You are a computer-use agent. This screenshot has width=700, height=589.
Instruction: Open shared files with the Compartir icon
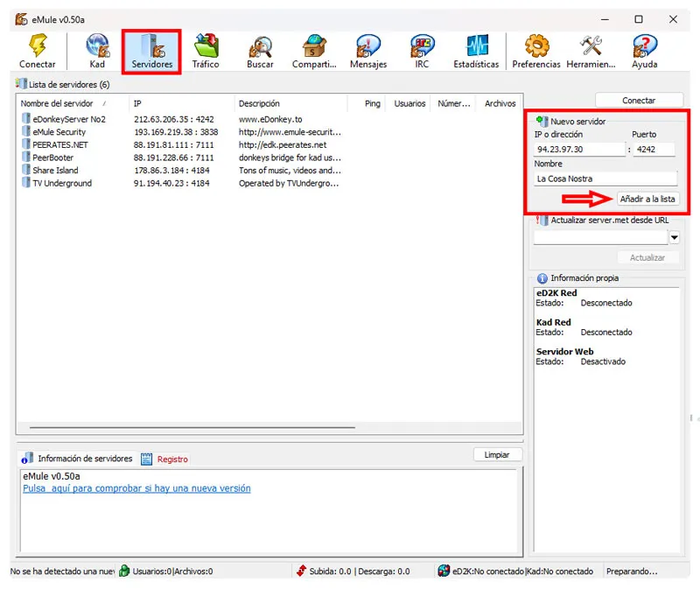coord(314,50)
